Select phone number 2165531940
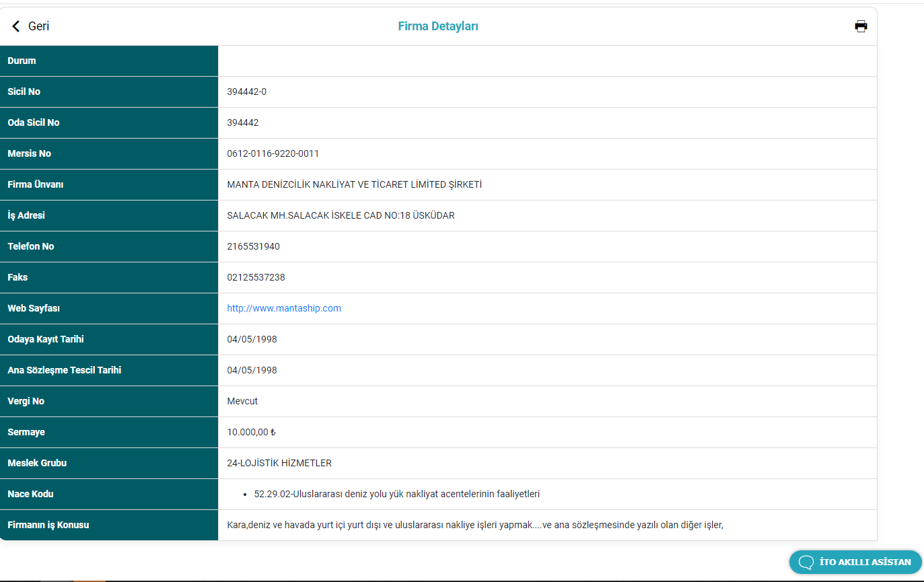The image size is (924, 582). 254,246
